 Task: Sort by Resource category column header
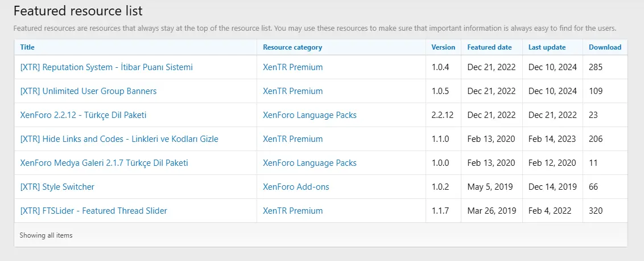292,47
